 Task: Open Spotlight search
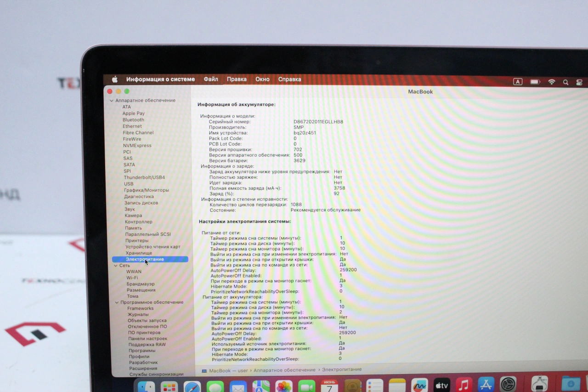point(566,82)
